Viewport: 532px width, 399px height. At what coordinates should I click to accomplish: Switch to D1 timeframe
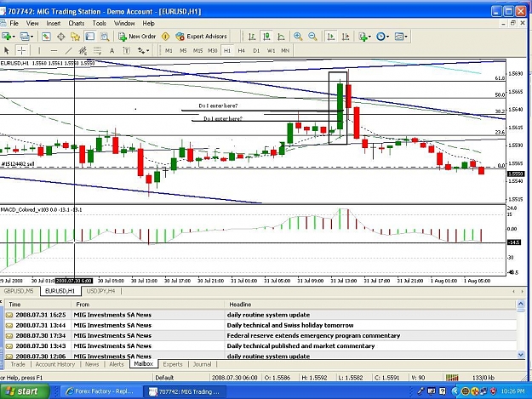click(256, 51)
